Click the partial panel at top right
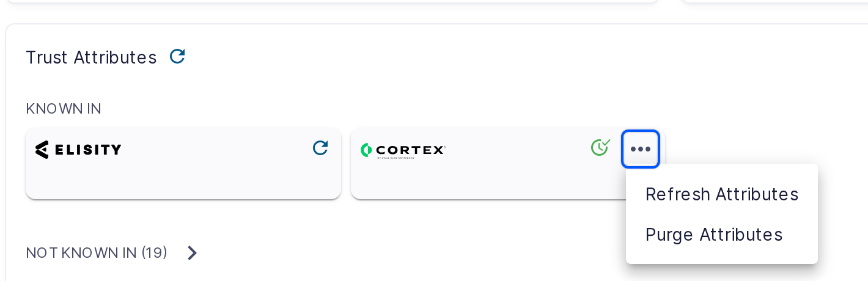Image resolution: width=868 pixels, height=281 pixels. pos(774,2)
